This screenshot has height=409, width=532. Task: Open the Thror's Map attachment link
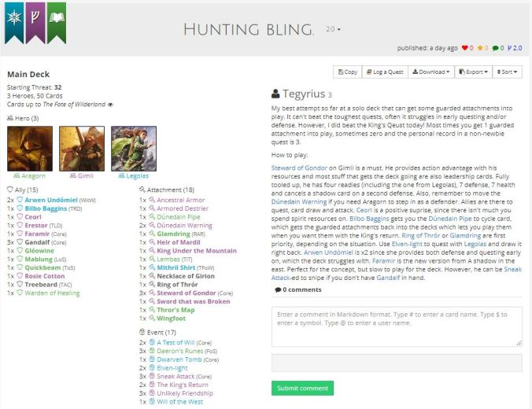tap(175, 311)
